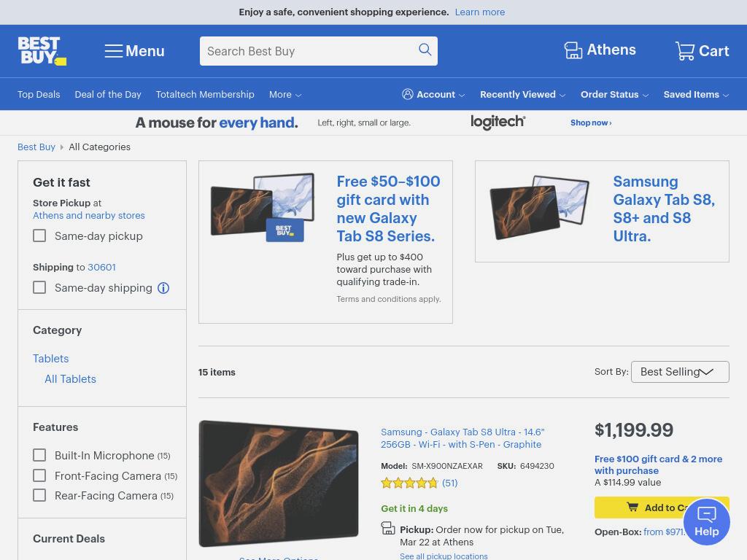This screenshot has width=747, height=560.
Task: Open the hamburger Menu icon
Action: [x=113, y=51]
